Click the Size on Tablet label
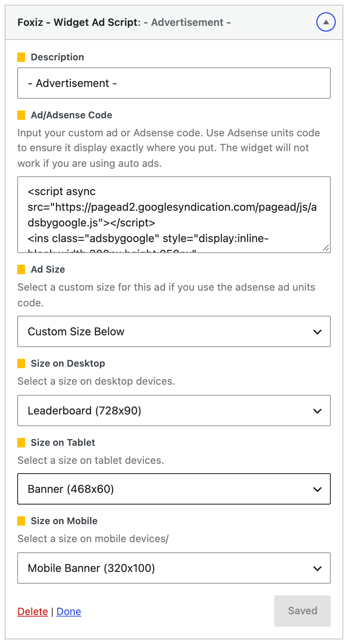The width and height of the screenshot is (348, 644). pyautogui.click(x=63, y=443)
